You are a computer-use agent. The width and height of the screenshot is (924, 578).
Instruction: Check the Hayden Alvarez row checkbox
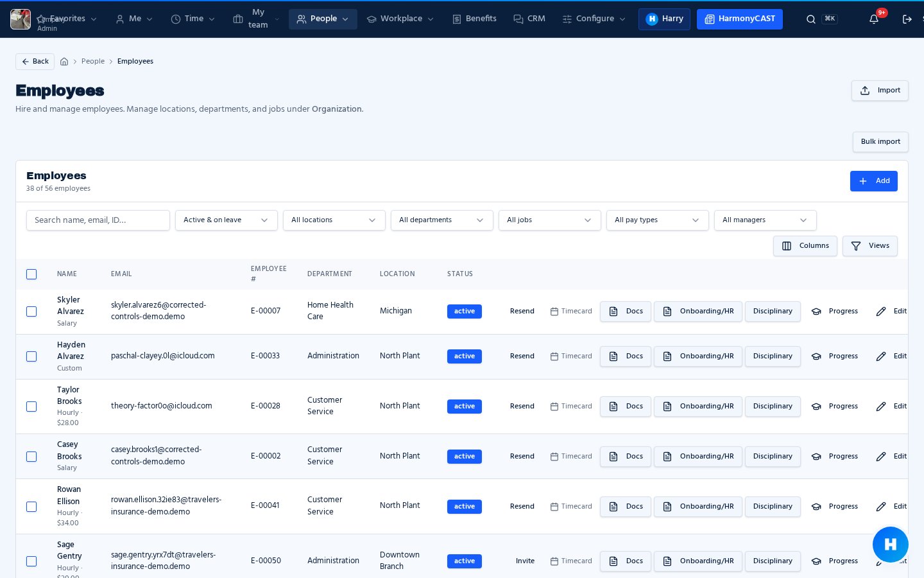pyautogui.click(x=31, y=356)
